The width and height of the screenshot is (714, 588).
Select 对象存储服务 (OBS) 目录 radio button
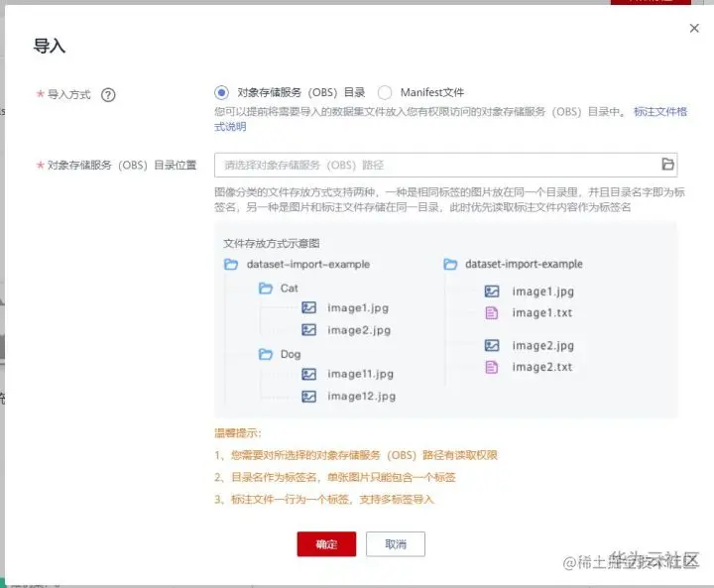pos(221,92)
